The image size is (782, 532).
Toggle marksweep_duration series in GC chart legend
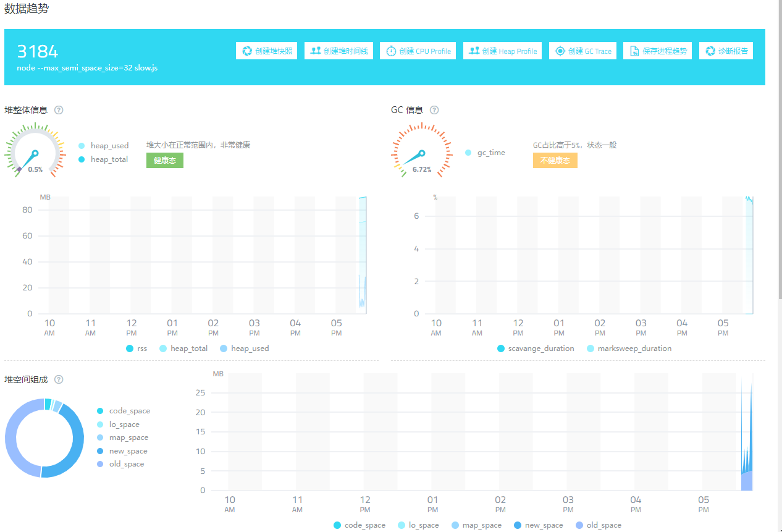631,348
